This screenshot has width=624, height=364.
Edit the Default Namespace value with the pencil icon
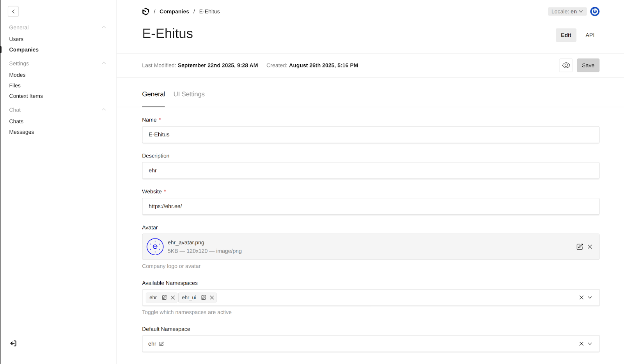(x=162, y=344)
